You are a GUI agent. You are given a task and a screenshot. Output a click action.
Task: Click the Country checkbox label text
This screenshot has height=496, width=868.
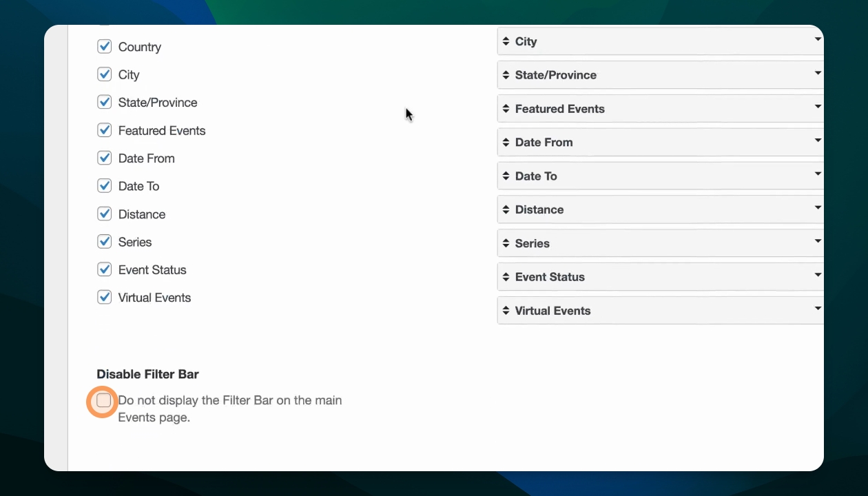point(140,47)
